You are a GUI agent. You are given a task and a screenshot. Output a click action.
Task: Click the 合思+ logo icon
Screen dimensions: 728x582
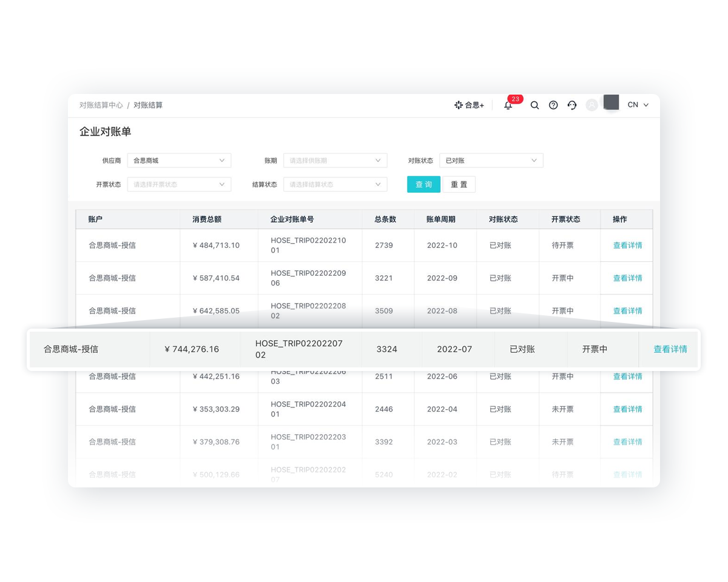point(459,105)
